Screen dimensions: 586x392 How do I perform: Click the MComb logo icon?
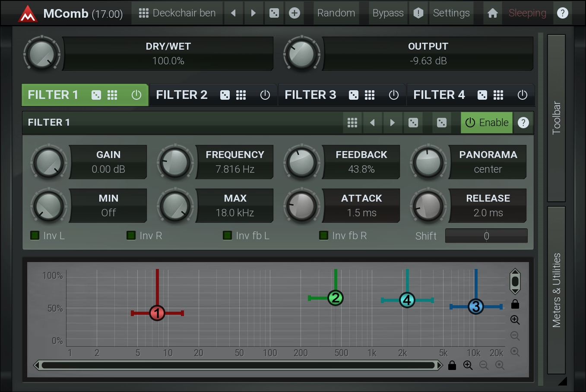(28, 14)
